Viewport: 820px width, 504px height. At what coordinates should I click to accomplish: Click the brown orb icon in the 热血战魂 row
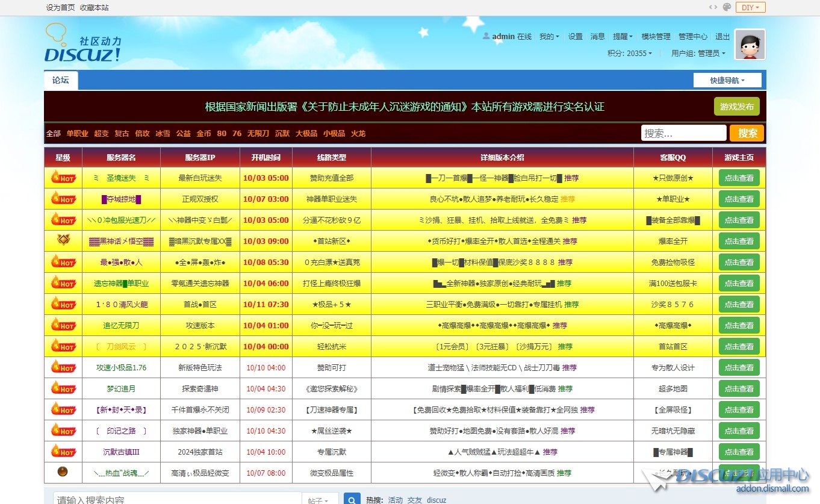point(63,472)
